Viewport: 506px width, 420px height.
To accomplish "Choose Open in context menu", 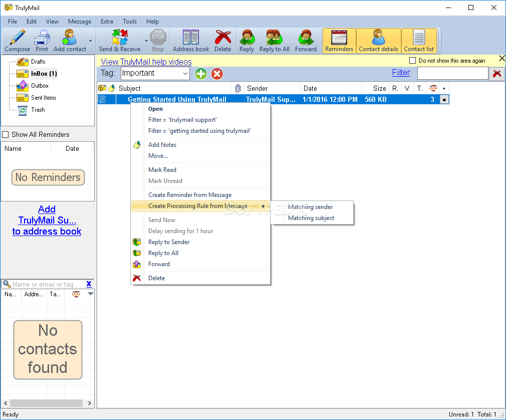I will tap(200, 109).
